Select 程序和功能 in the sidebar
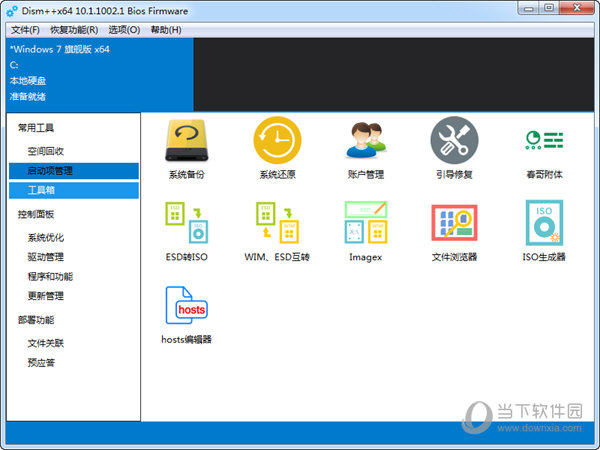Screen dimensions: 600x450 coord(74,276)
